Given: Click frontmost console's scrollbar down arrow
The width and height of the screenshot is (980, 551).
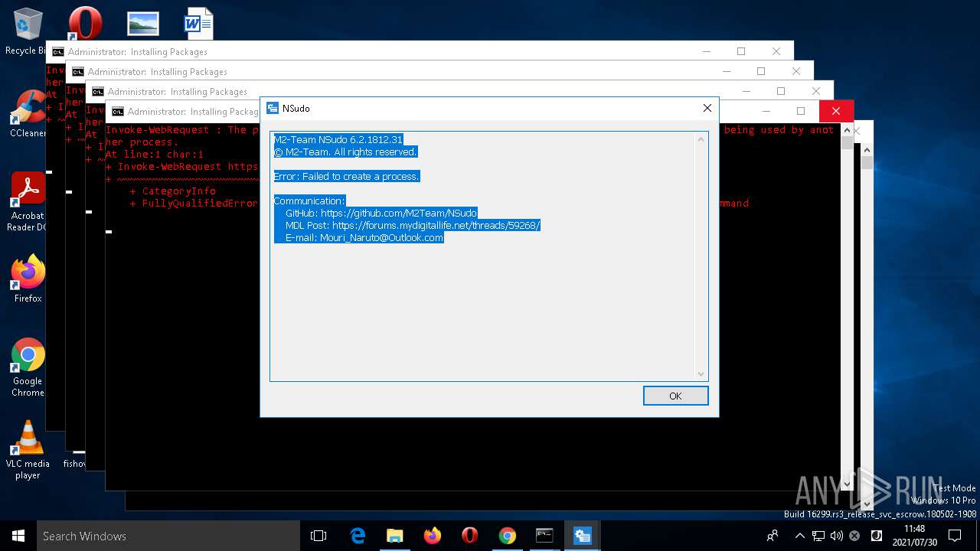Looking at the screenshot, I should pos(846,484).
